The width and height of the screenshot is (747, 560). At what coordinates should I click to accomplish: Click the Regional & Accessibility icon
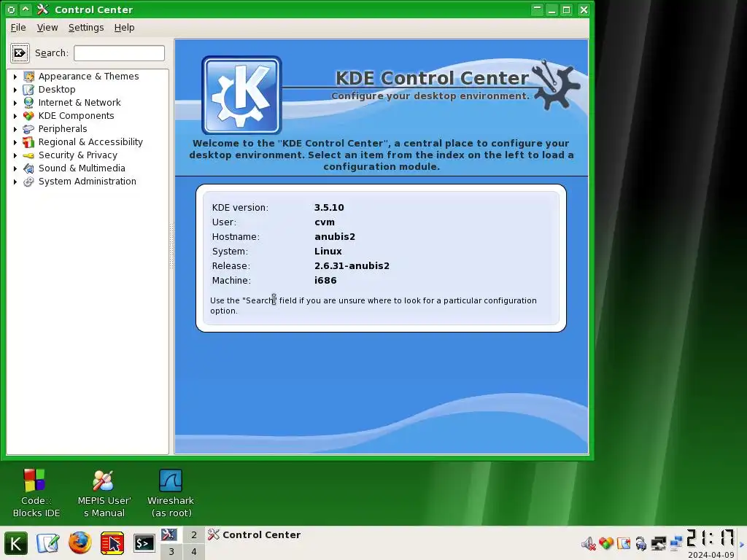coord(28,142)
